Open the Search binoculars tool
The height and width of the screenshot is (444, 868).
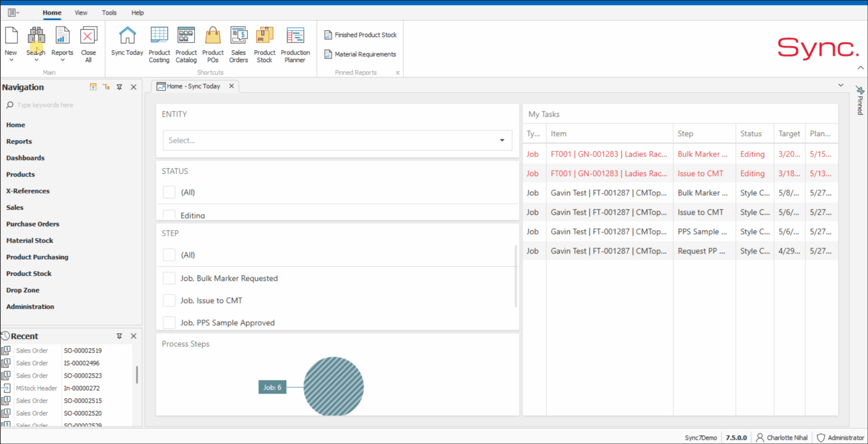(36, 36)
